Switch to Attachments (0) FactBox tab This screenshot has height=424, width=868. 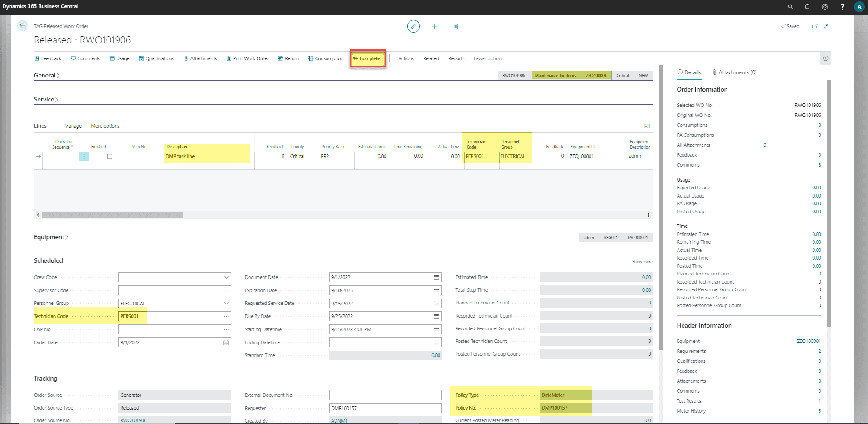tap(734, 72)
